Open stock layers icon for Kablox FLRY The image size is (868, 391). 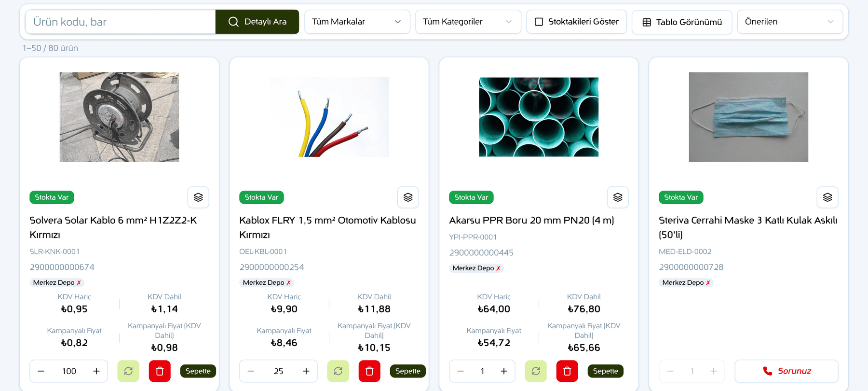(408, 197)
